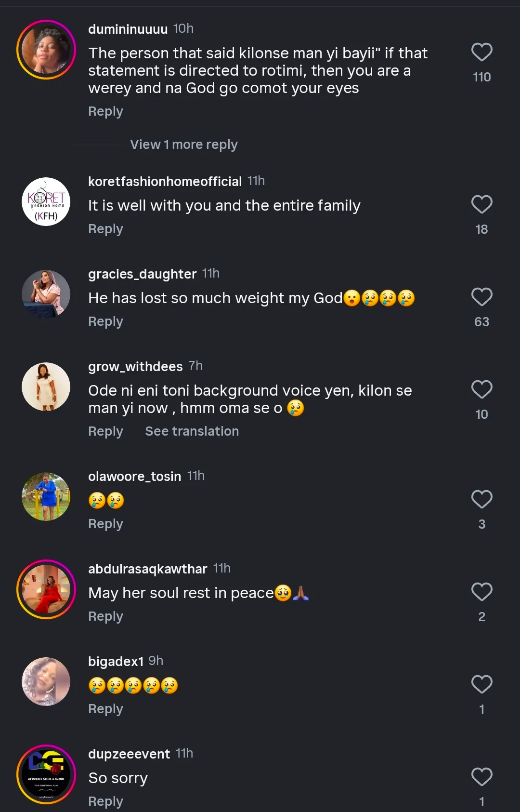Reply to gracies_daughter's weight comment
Viewport: 520px width, 812px height.
105,321
